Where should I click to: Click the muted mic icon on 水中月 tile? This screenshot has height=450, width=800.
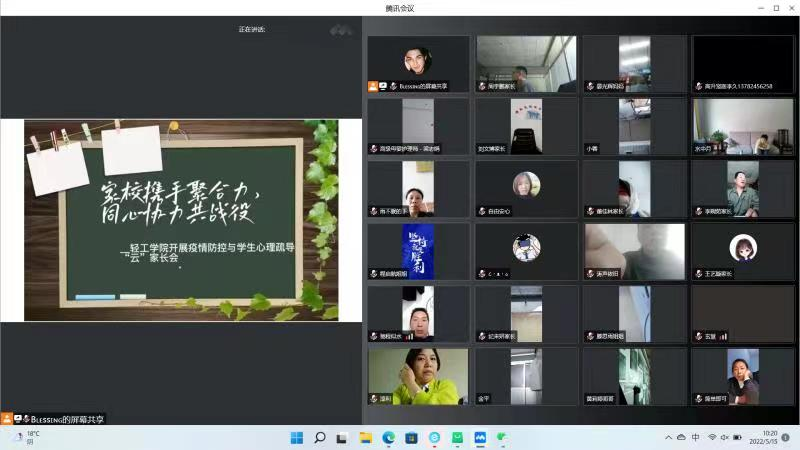coord(698,149)
